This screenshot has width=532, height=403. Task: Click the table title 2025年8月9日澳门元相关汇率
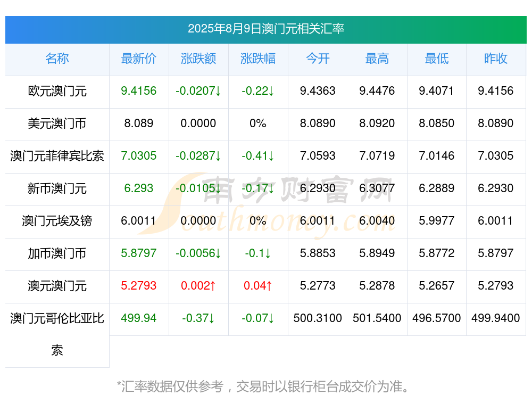pyautogui.click(x=265, y=29)
